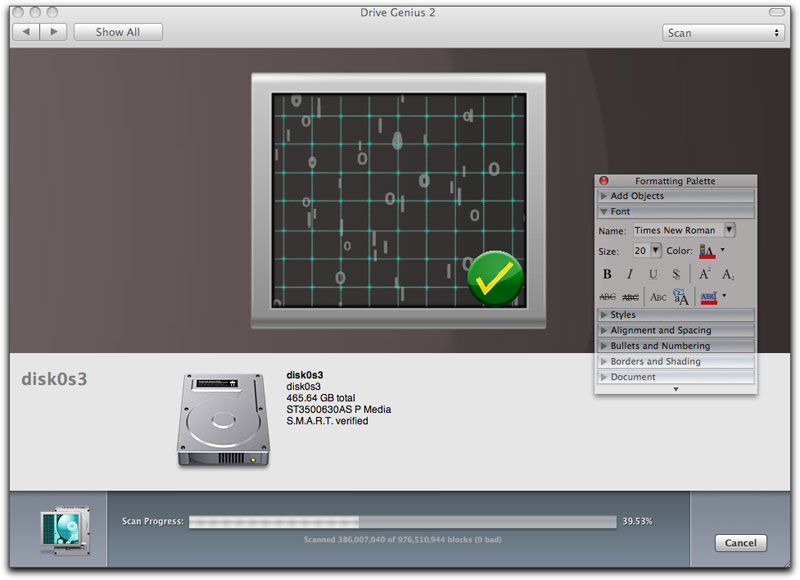Apply Underline formatting
Image resolution: width=800 pixels, height=580 pixels.
(653, 274)
